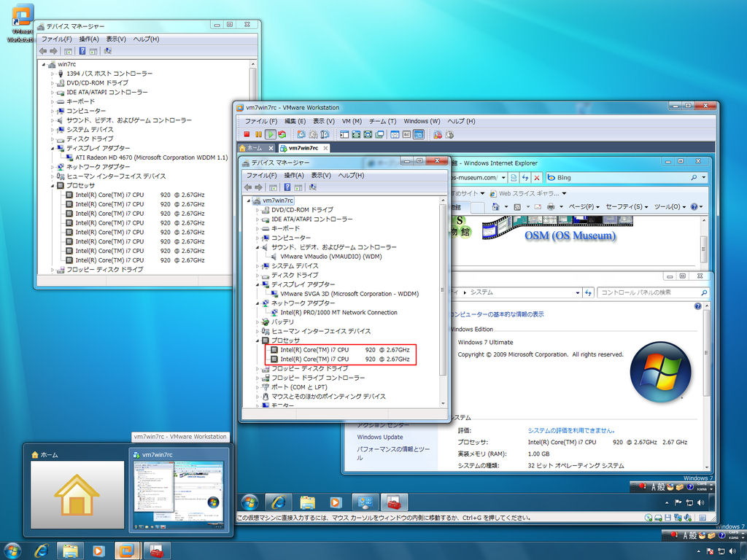Open the ページ(P) dropdown in IE
The height and width of the screenshot is (560, 747).
click(x=584, y=206)
